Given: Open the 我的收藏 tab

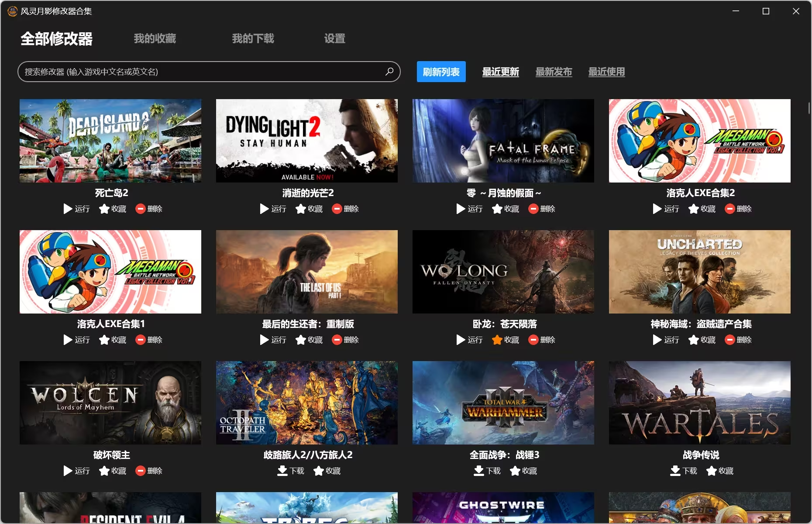Looking at the screenshot, I should pos(155,39).
